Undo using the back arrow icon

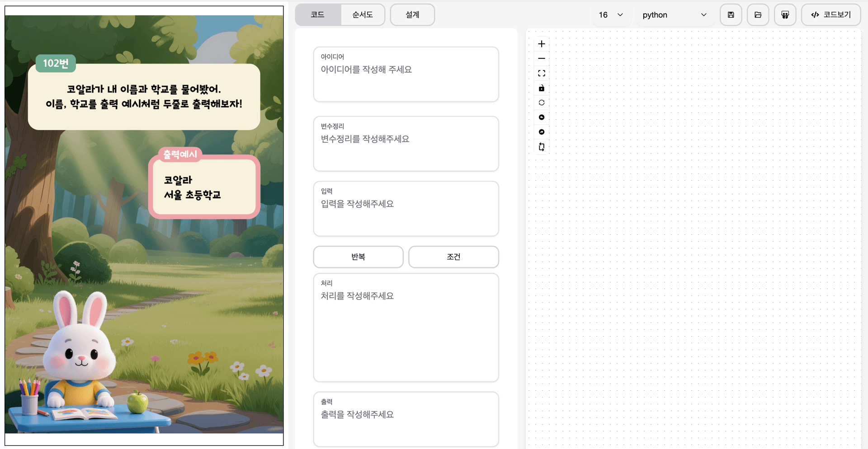(x=541, y=117)
